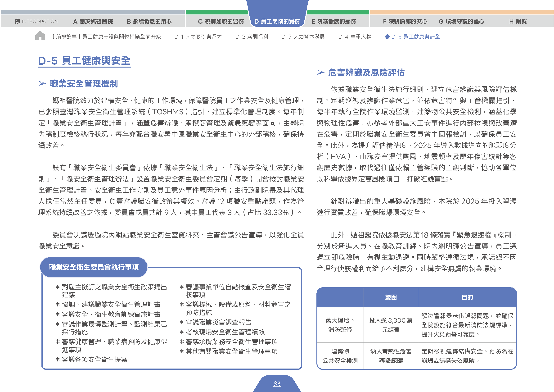This screenshot has height=392, width=554.
Task: Open the 序 INTRODUCTION tab
Action: tap(36, 22)
